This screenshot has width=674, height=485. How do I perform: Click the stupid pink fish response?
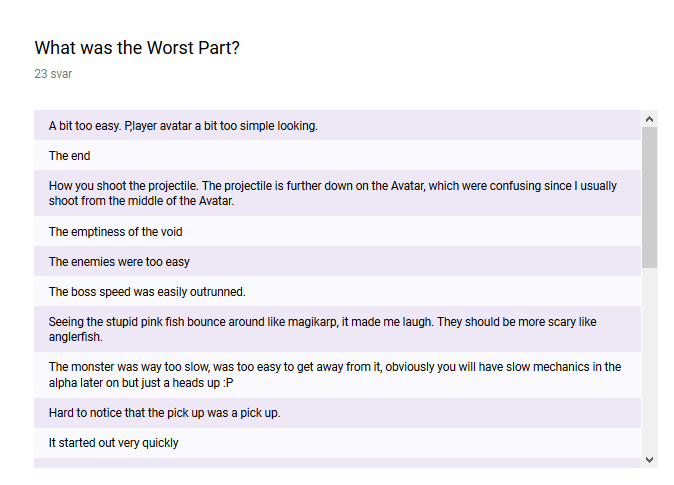point(322,329)
